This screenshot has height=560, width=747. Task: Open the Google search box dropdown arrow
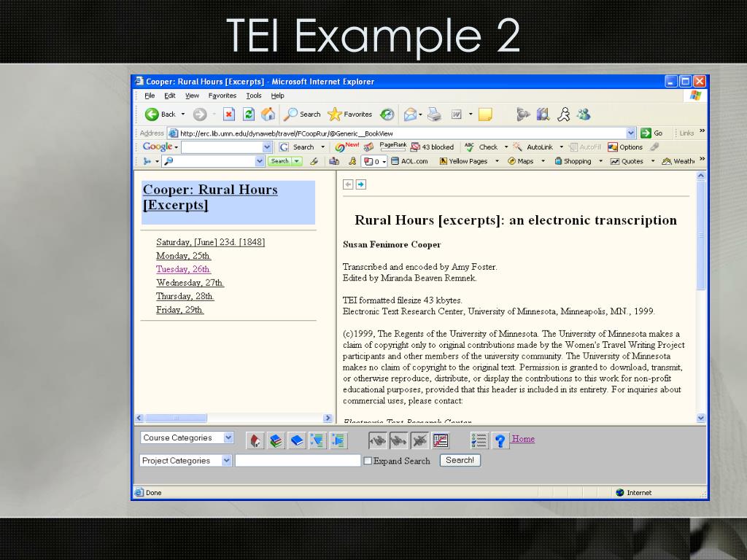coord(267,147)
